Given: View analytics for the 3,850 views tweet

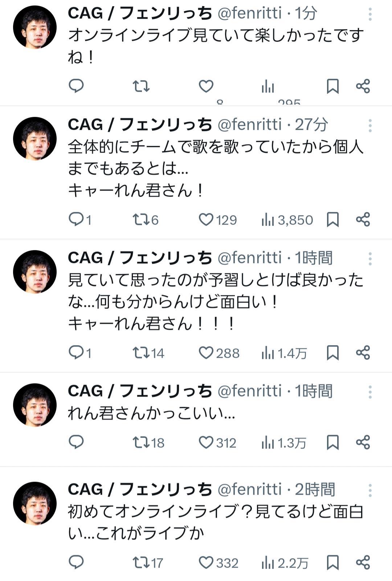Looking at the screenshot, I should 268,220.
